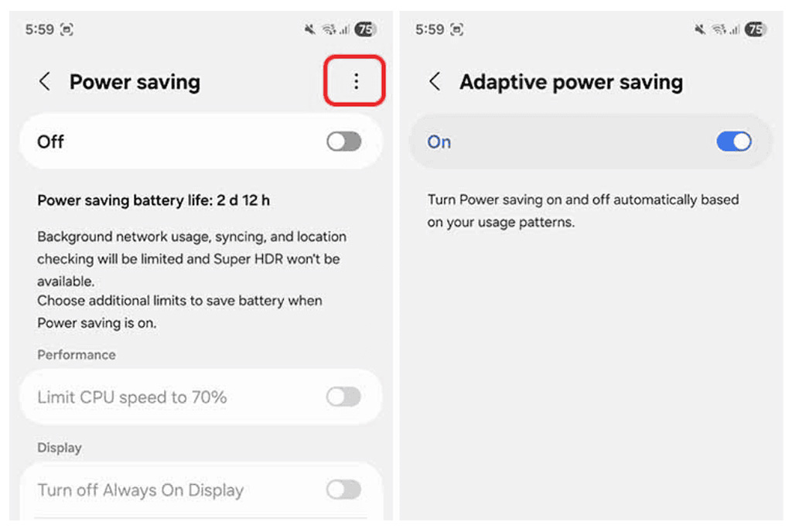Tap battery indicator in left status bar

tap(365, 30)
